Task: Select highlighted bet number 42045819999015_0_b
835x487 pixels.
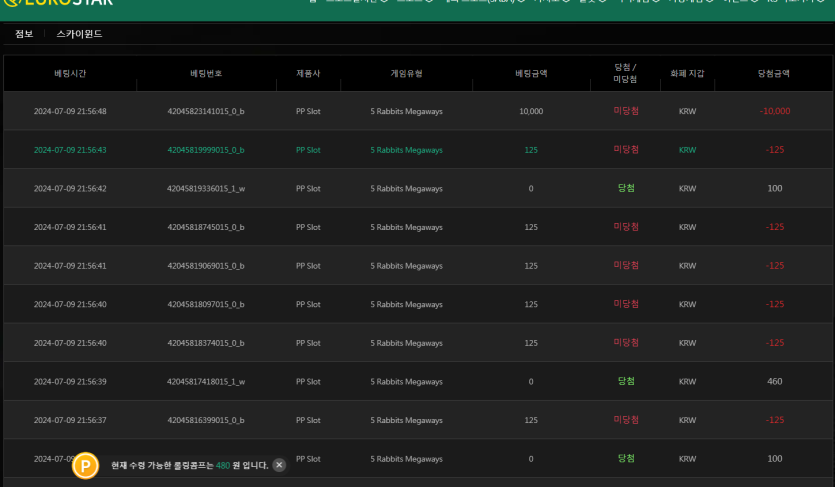Action: pos(206,150)
